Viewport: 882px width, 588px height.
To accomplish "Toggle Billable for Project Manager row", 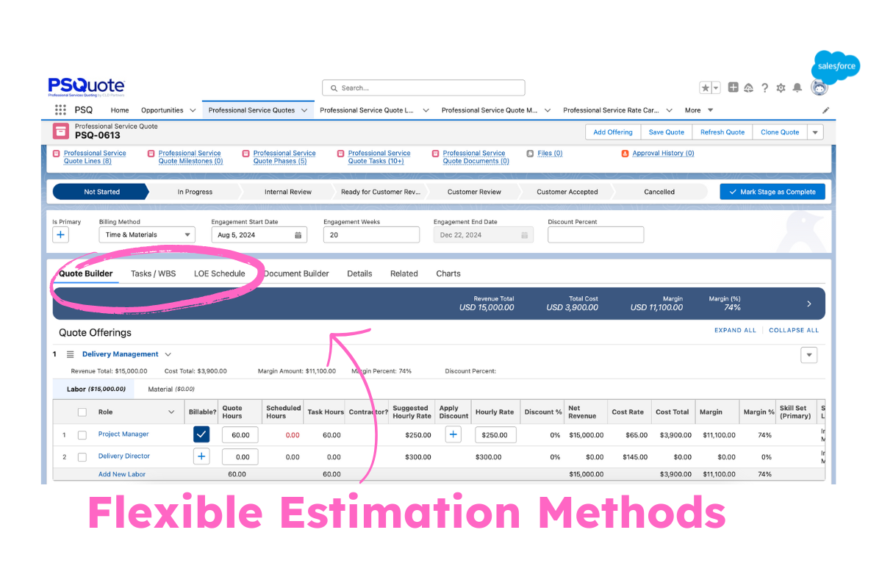I will [x=201, y=434].
